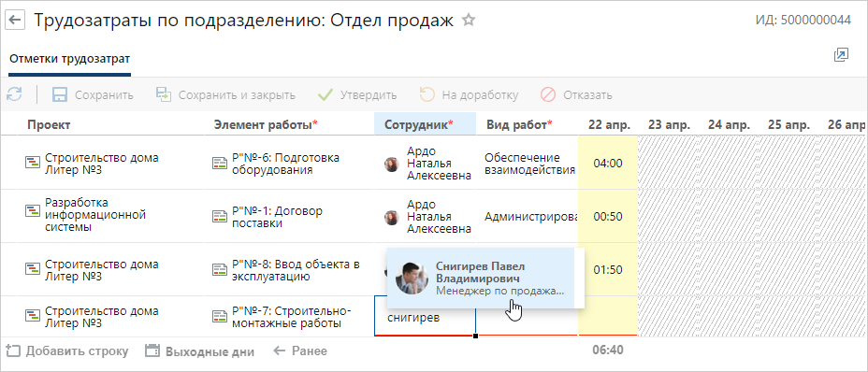
Task: Click the 23 апр. date column header
Action: [669, 124]
